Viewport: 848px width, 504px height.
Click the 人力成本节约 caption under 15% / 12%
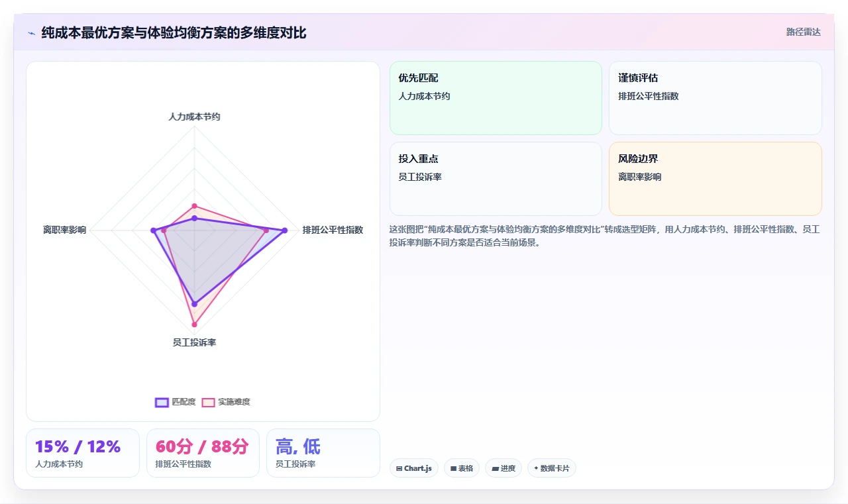pyautogui.click(x=59, y=464)
